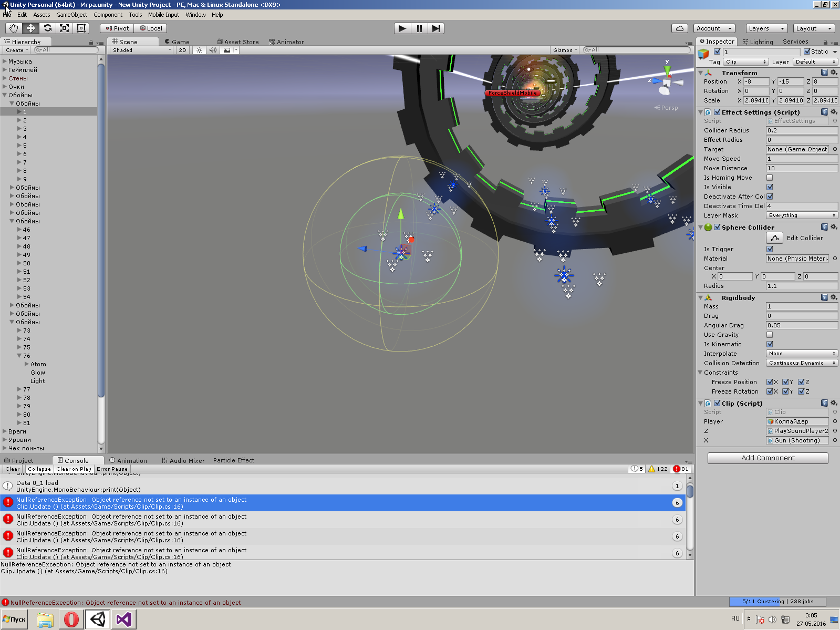The height and width of the screenshot is (630, 840).
Task: Toggle object active checkbox
Action: (x=717, y=51)
